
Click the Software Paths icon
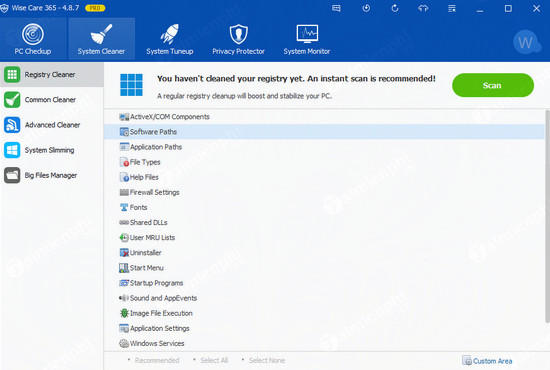click(x=124, y=132)
